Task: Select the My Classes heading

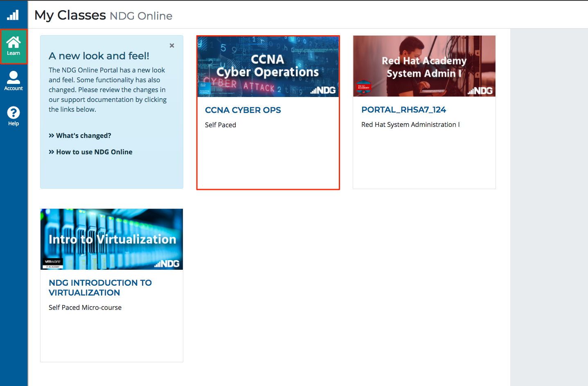Action: pos(69,15)
